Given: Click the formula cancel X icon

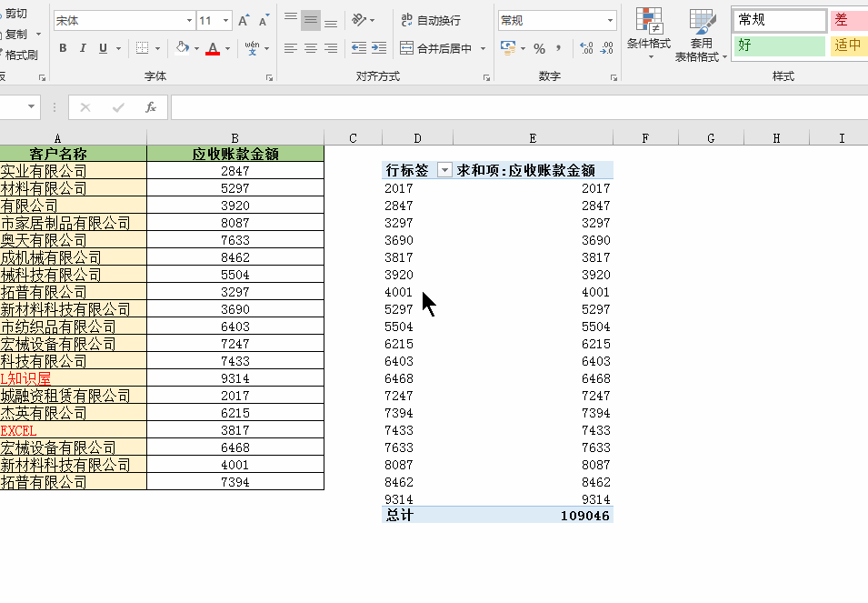Looking at the screenshot, I should pos(85,107).
